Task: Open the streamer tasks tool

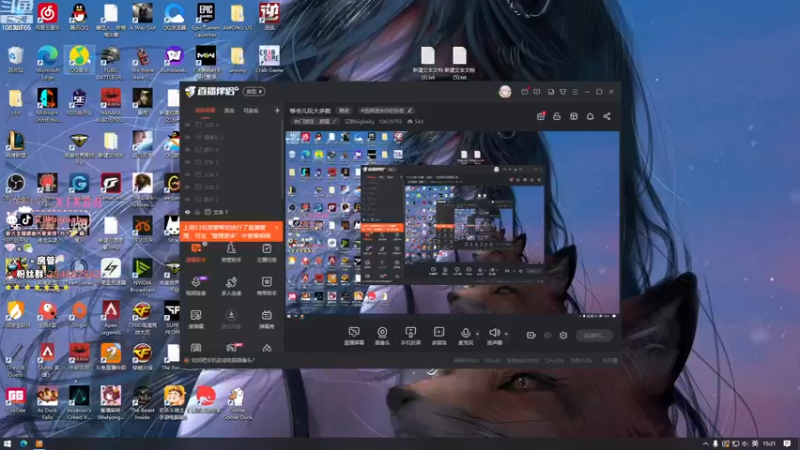Action: [x=266, y=253]
